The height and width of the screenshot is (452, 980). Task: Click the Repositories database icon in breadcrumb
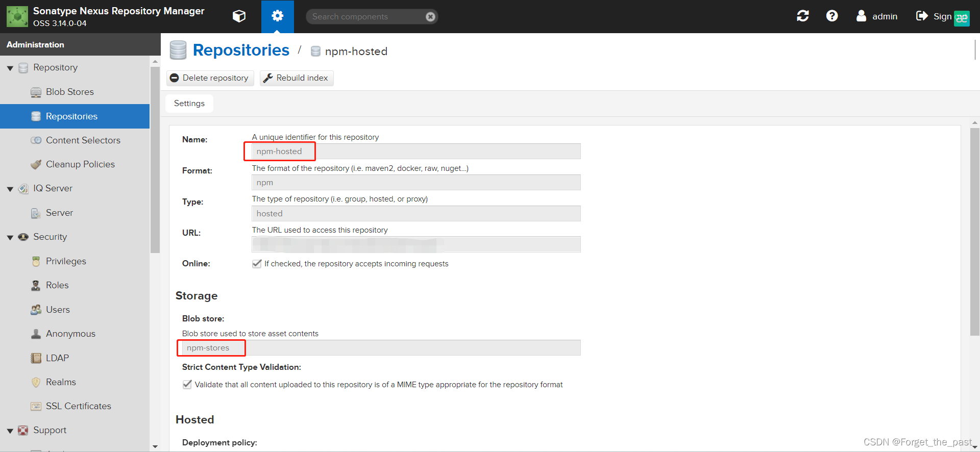[178, 50]
